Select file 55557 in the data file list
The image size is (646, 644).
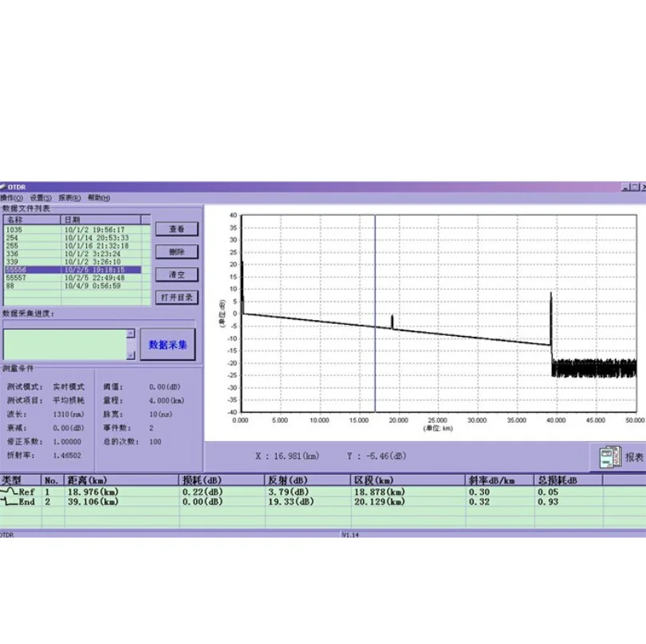click(73, 278)
